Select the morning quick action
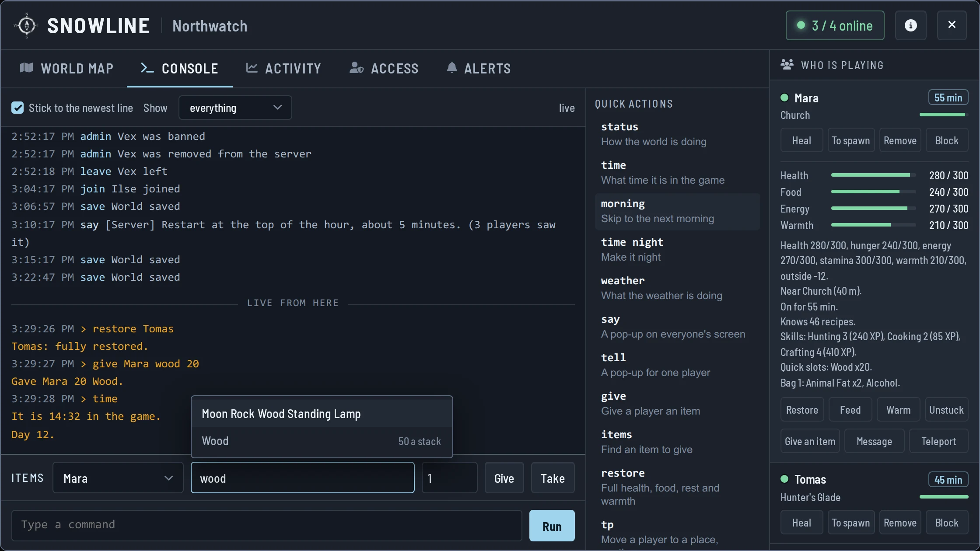This screenshot has height=551, width=980. tap(677, 211)
